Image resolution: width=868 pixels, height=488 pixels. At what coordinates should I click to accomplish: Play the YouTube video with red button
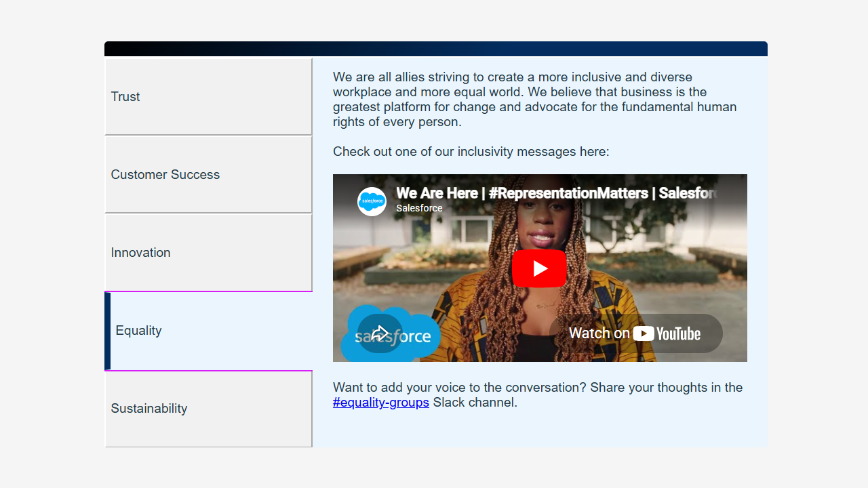coord(539,268)
